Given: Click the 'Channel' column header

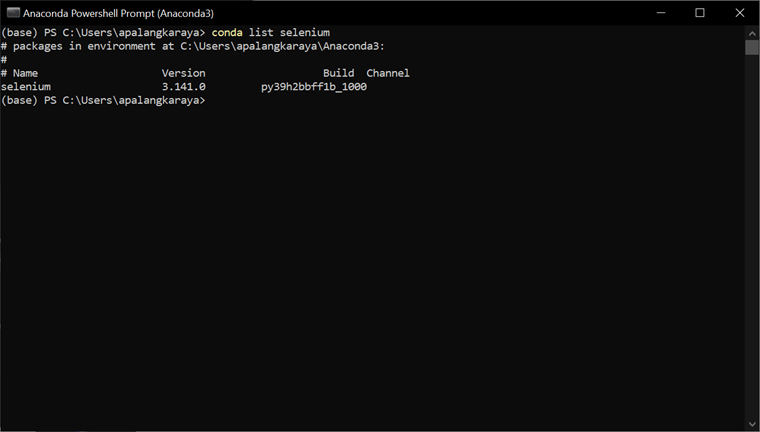Looking at the screenshot, I should [388, 73].
